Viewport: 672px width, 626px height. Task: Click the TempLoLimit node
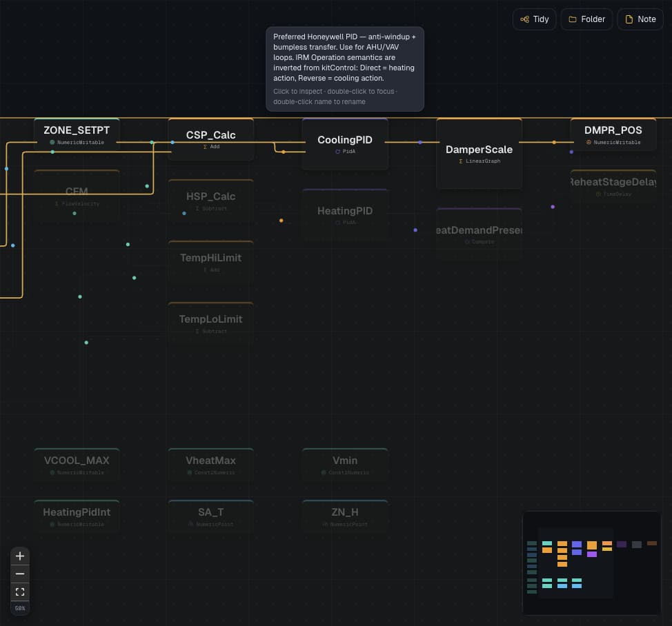(x=211, y=323)
